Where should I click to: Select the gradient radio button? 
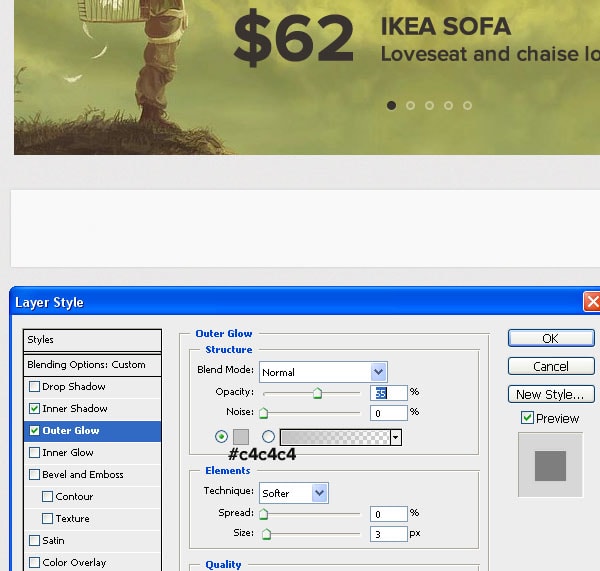point(268,437)
